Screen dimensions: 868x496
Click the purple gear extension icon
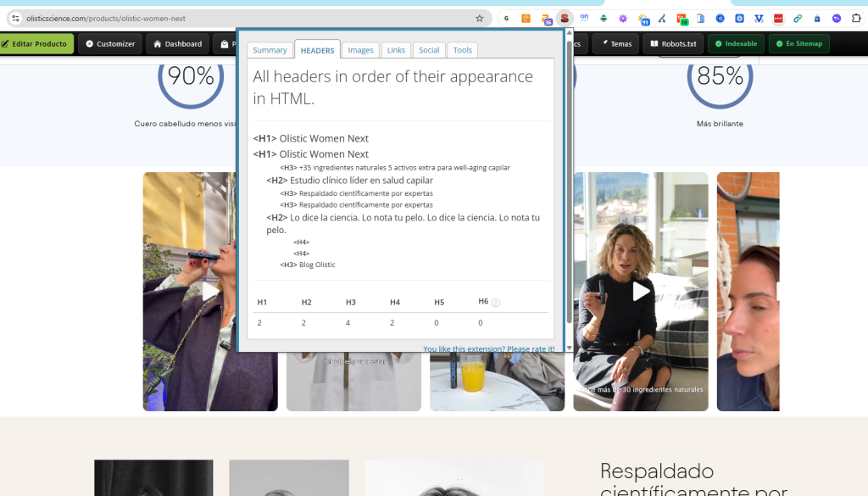click(x=623, y=18)
